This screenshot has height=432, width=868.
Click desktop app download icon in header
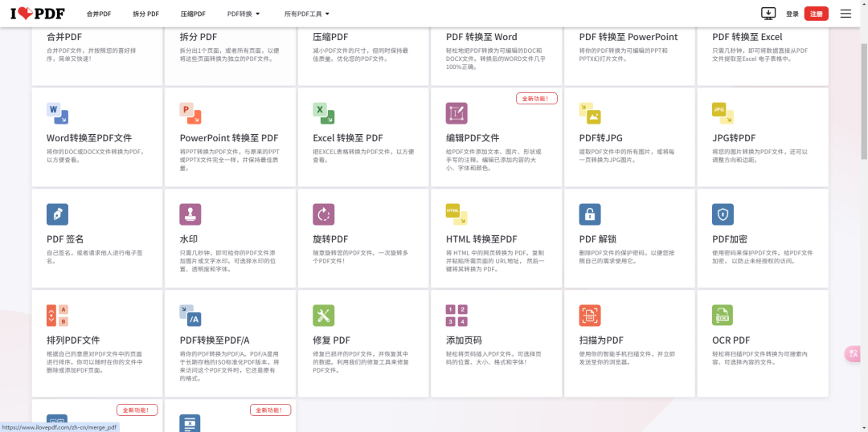tap(768, 14)
